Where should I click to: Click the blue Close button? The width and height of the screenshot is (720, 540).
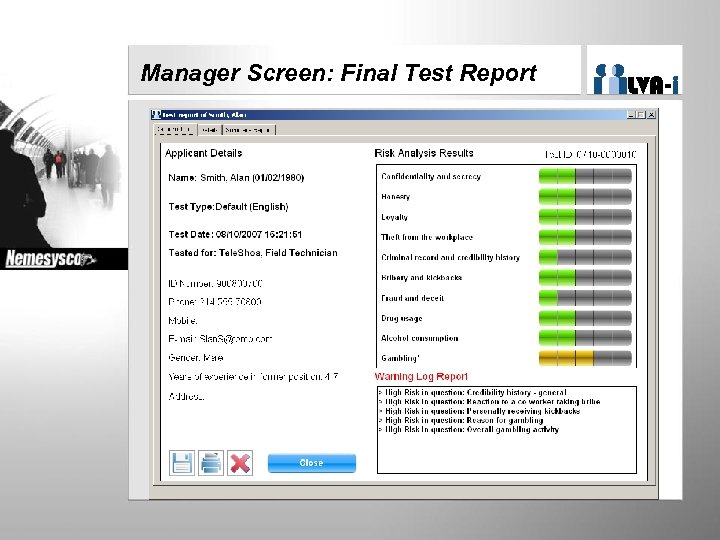[x=312, y=463]
